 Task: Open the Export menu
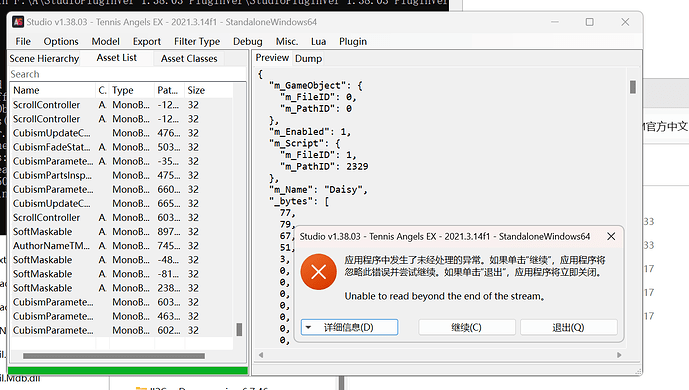click(x=147, y=41)
